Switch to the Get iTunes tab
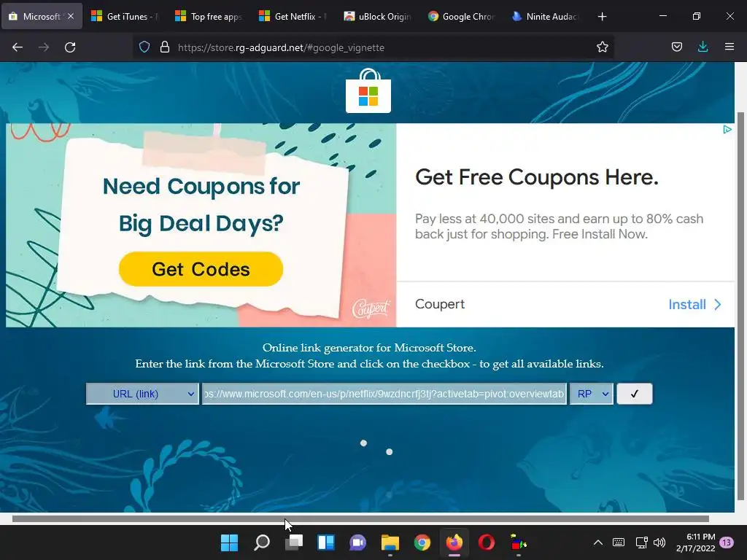Screen dimensions: 747x560 point(124,16)
